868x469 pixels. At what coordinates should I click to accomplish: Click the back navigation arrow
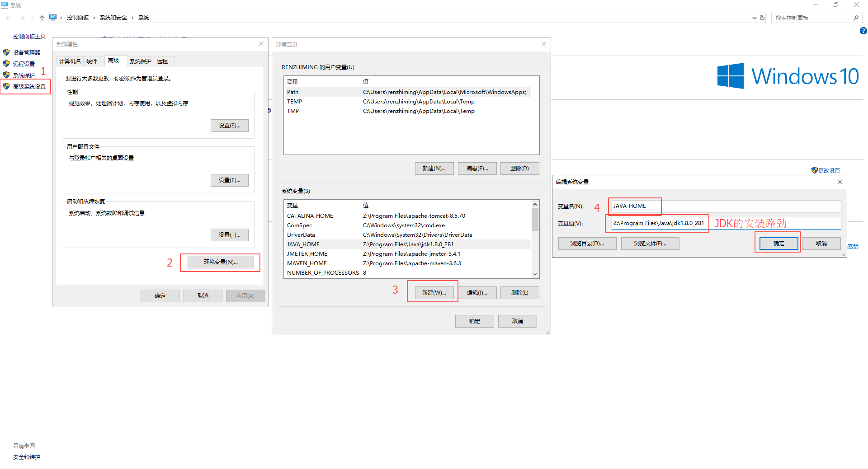coord(9,18)
